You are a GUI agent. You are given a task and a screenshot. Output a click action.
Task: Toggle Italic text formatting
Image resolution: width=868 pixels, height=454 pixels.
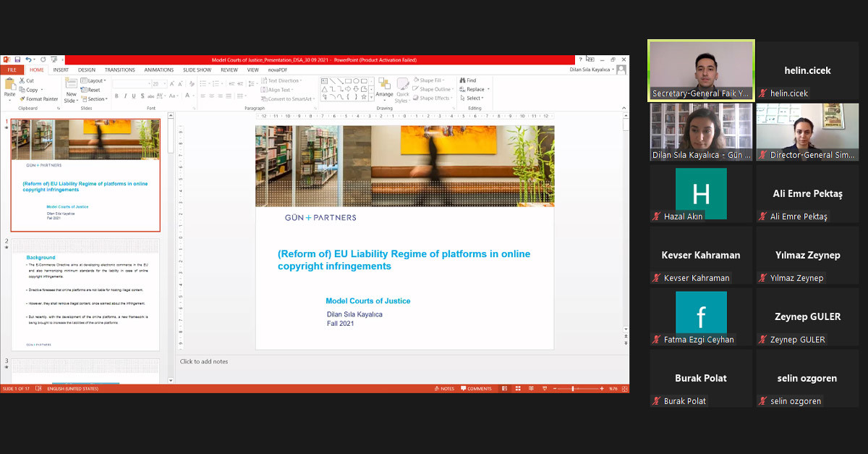pos(125,96)
